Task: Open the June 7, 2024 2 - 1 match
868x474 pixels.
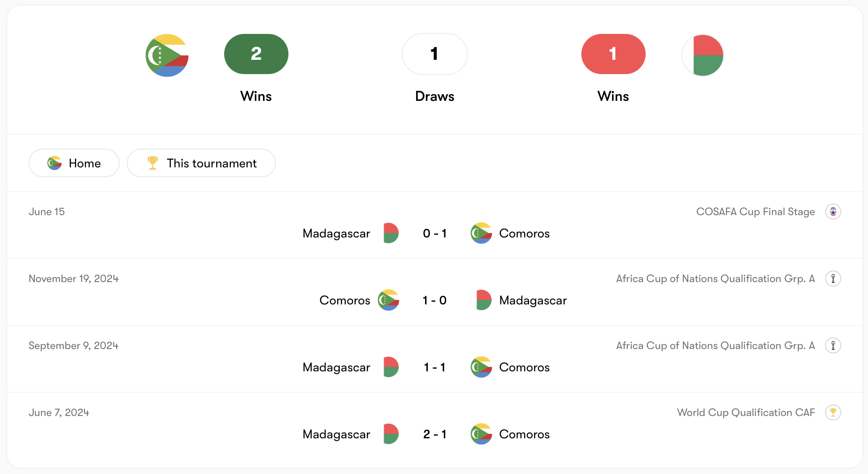Action: point(434,434)
